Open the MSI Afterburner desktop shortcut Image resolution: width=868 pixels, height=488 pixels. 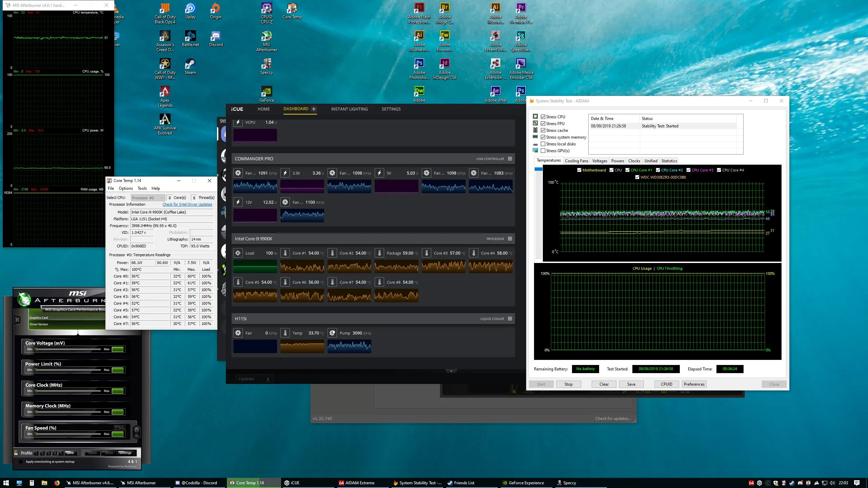tap(267, 41)
